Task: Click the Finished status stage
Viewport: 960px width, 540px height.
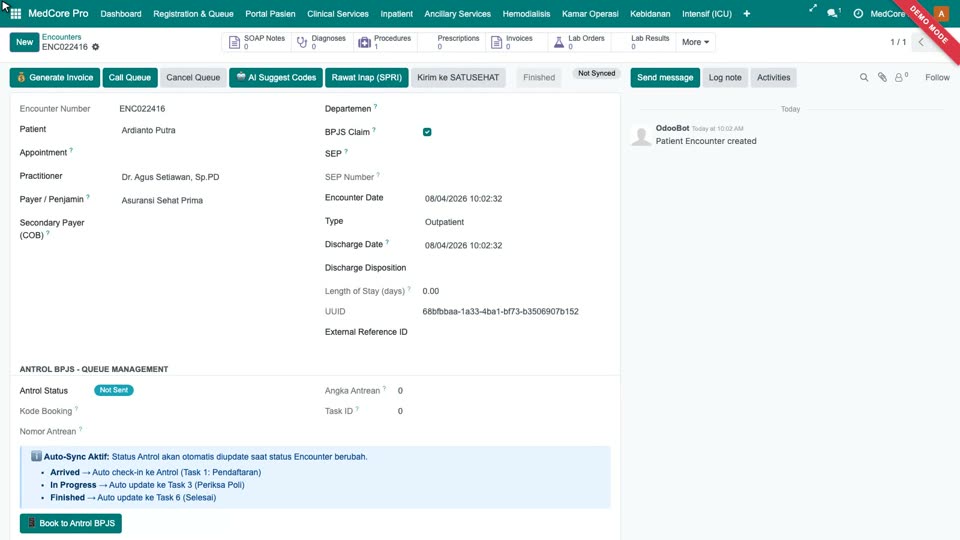Action: click(539, 77)
